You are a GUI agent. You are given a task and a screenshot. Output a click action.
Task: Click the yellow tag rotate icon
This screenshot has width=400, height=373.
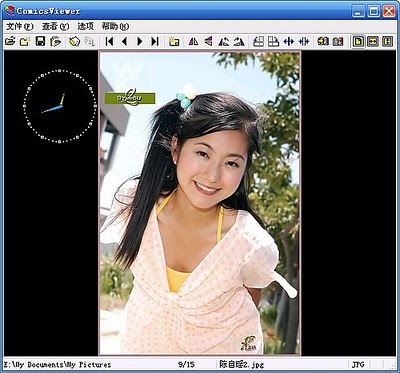74,42
